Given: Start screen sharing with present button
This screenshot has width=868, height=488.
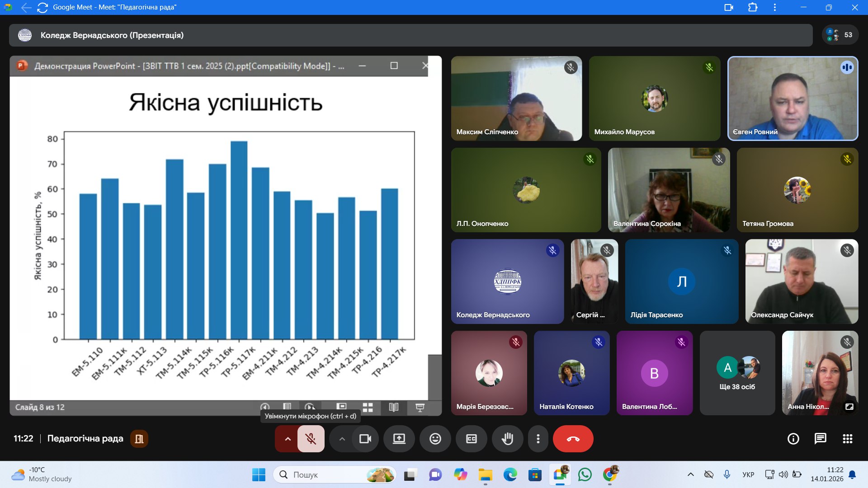Looking at the screenshot, I should coord(399,439).
